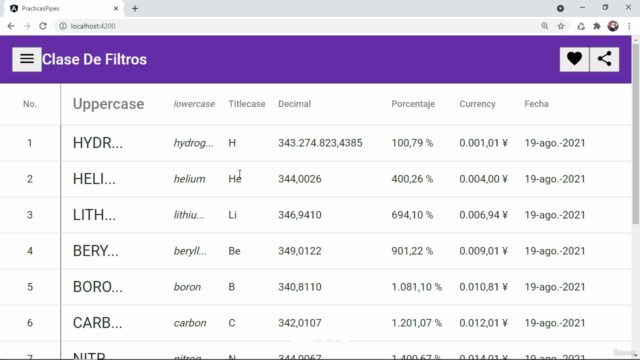Click decimal value 343.274.823,4385

(320, 143)
